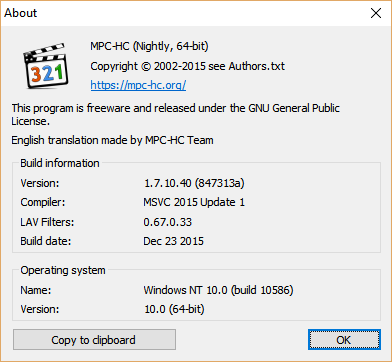Click the Compiler: field label
The width and height of the screenshot is (392, 362).
pos(43,202)
